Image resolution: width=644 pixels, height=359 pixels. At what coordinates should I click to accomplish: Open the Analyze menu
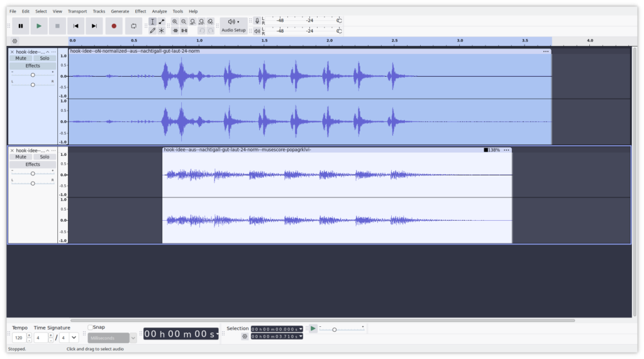159,11
